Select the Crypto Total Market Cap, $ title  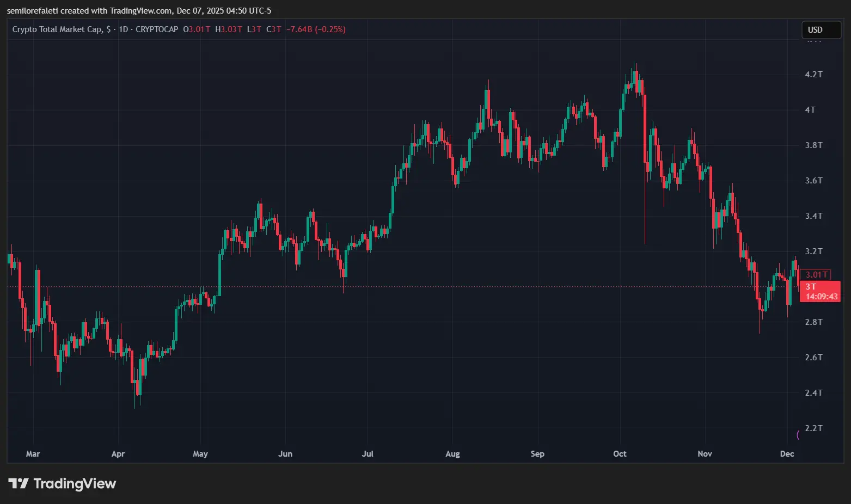pyautogui.click(x=62, y=29)
